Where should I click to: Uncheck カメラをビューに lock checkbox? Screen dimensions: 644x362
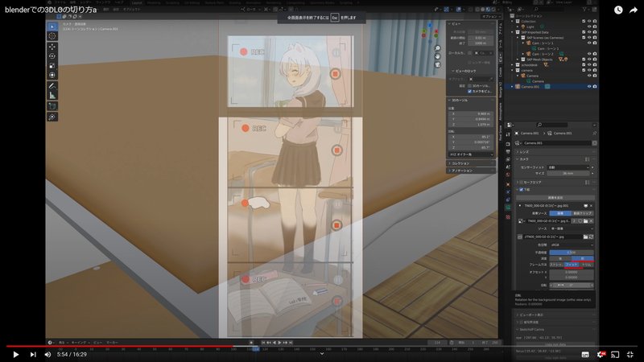469,91
